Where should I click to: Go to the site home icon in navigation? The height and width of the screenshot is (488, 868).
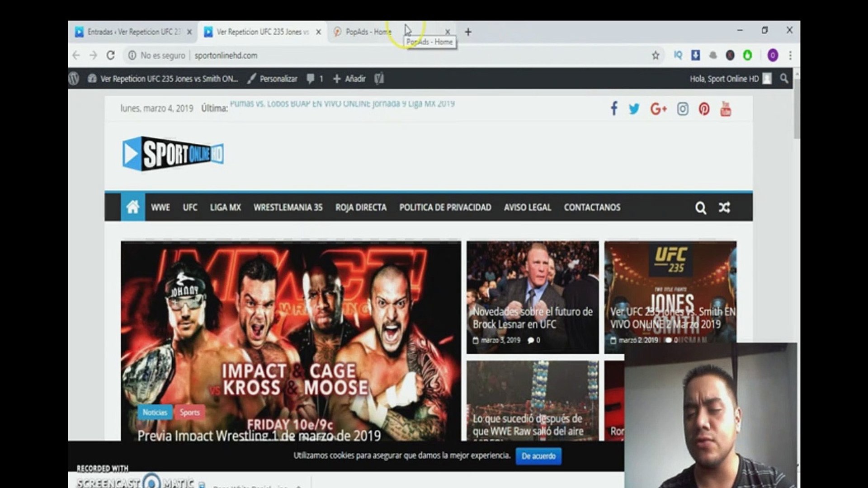point(133,207)
